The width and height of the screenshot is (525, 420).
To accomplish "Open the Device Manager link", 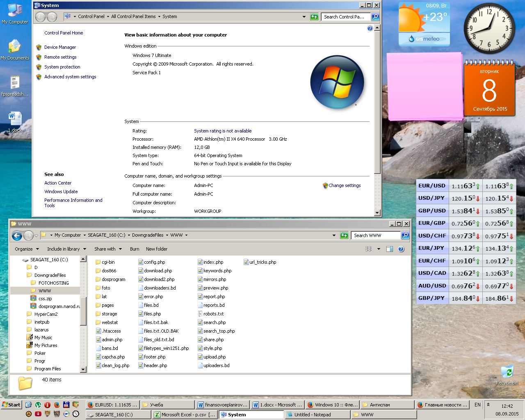I will (x=60, y=47).
